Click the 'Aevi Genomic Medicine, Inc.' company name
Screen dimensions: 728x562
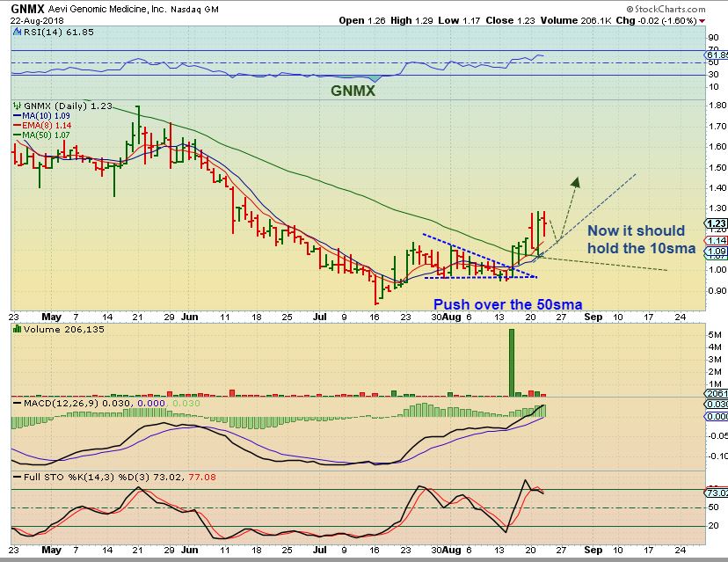[x=106, y=10]
